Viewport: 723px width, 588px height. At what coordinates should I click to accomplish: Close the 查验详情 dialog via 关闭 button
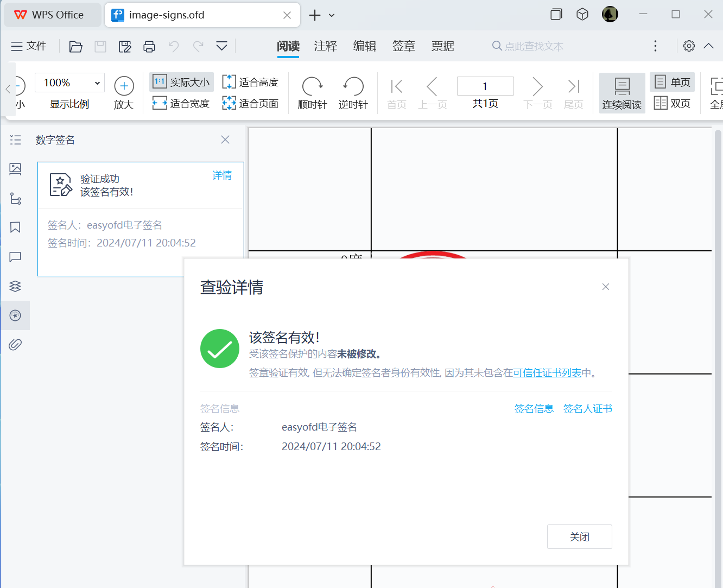[579, 536]
